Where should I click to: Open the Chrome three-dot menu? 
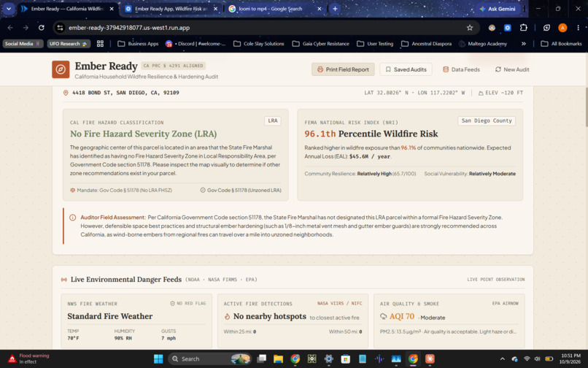click(x=579, y=28)
